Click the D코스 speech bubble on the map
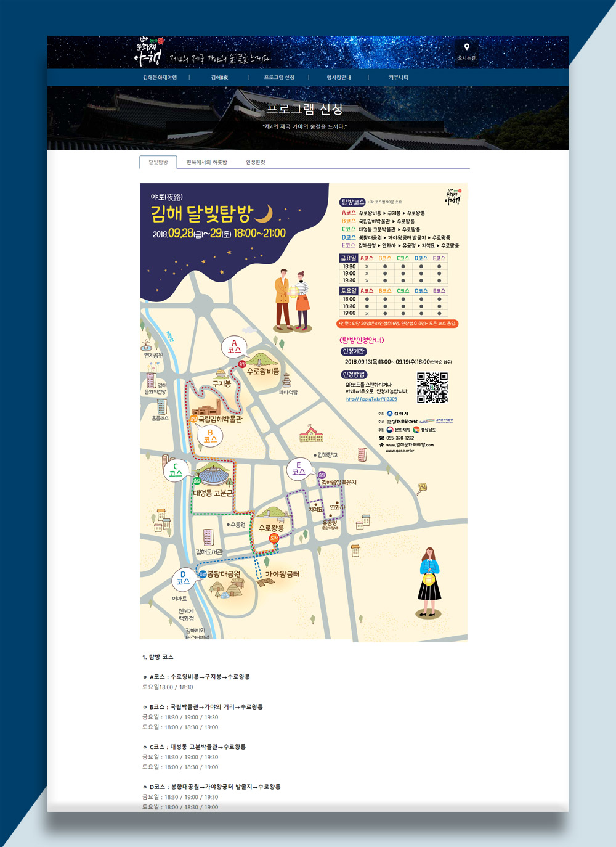Screen dimensions: 616x847 [183, 578]
